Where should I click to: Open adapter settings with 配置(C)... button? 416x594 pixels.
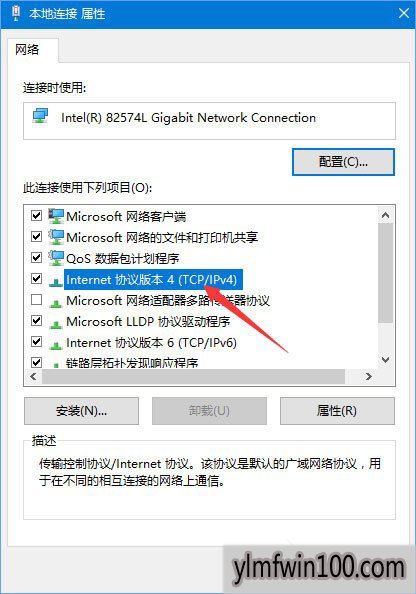343,162
